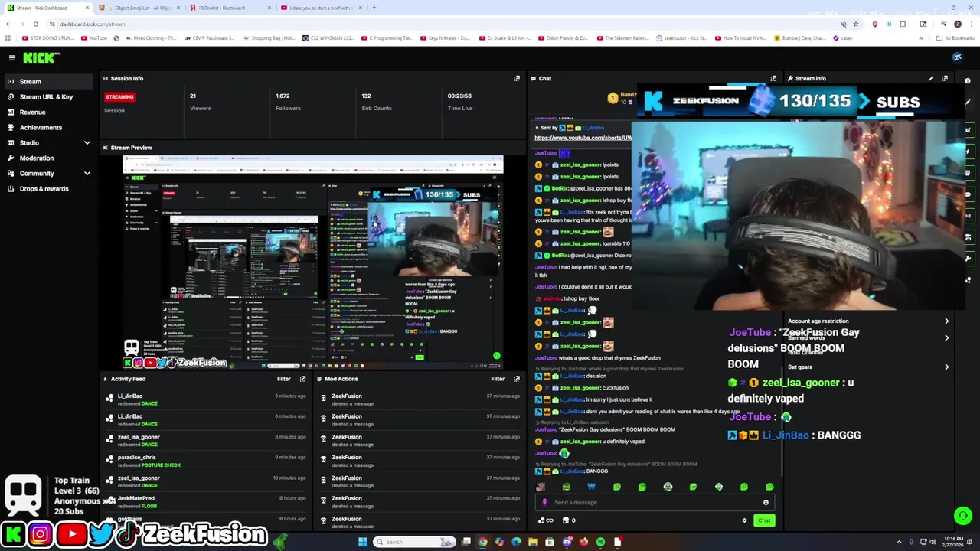Pop out the Mod Actions panel
The width and height of the screenshot is (980, 551).
click(517, 379)
